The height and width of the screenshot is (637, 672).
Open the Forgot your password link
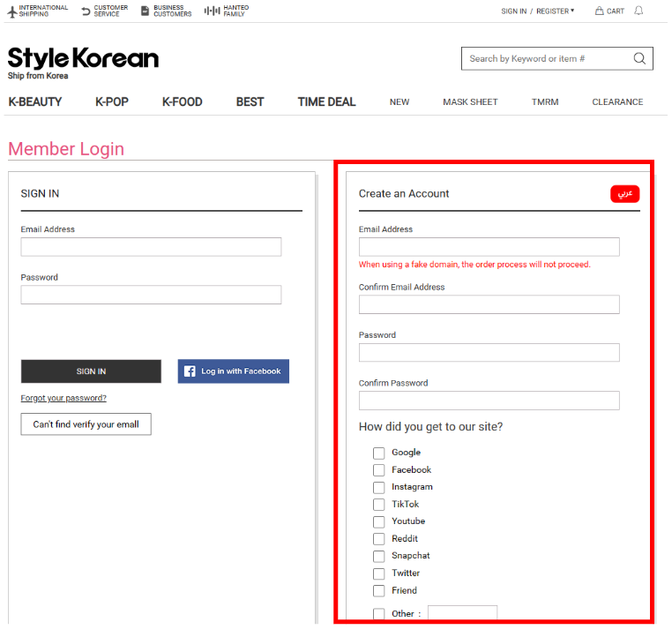tap(63, 398)
